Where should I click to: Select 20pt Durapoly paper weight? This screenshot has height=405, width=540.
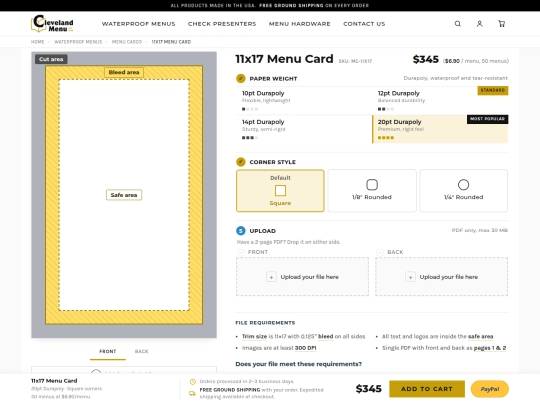point(440,129)
